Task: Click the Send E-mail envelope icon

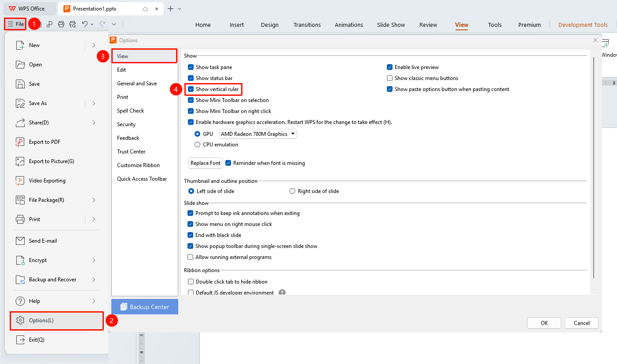Action: (x=20, y=241)
